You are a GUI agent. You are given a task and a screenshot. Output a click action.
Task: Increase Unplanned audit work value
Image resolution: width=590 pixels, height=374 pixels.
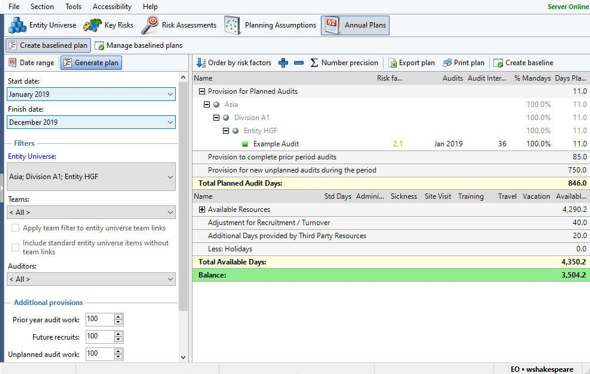point(118,351)
